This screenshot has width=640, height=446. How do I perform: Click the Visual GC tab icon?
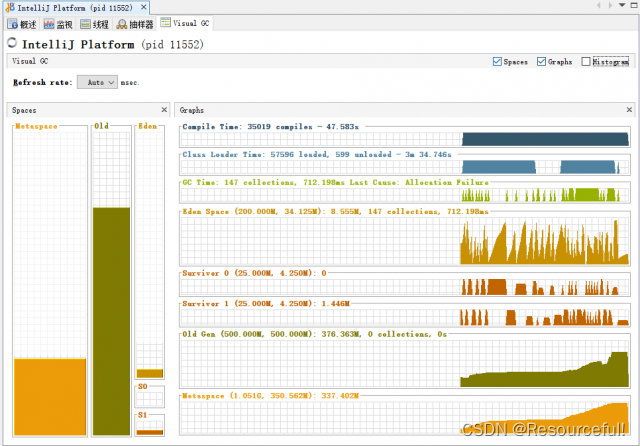[164, 22]
